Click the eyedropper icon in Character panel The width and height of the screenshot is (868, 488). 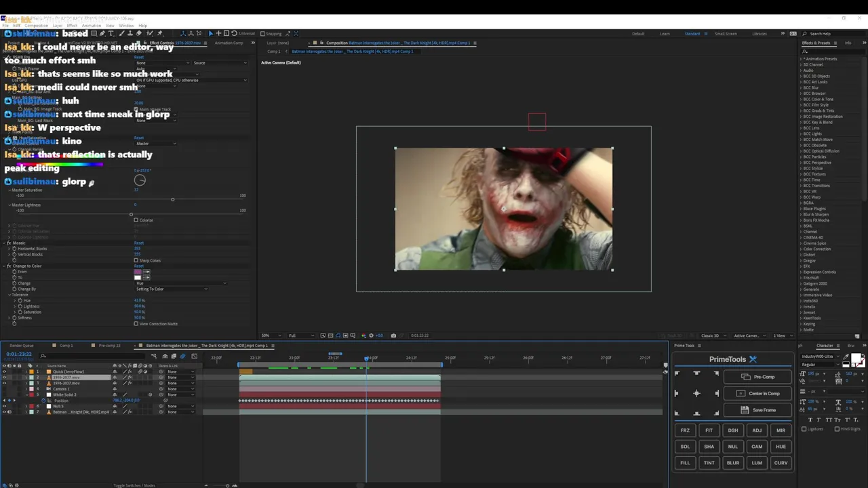[x=846, y=357]
